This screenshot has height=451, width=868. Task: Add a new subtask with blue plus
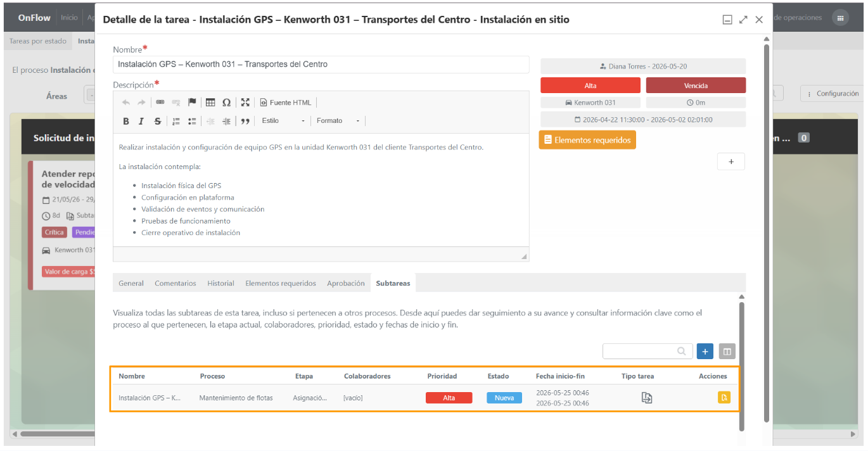[705, 351]
